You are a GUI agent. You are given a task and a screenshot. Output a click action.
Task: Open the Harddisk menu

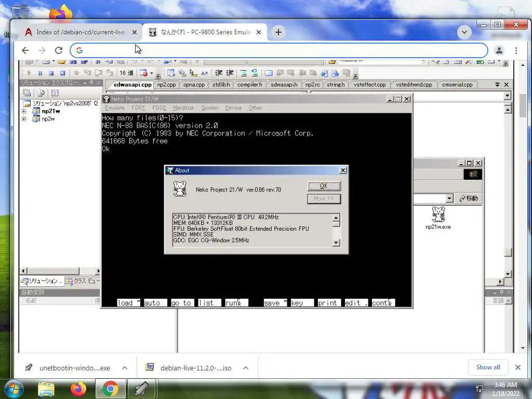(x=183, y=108)
